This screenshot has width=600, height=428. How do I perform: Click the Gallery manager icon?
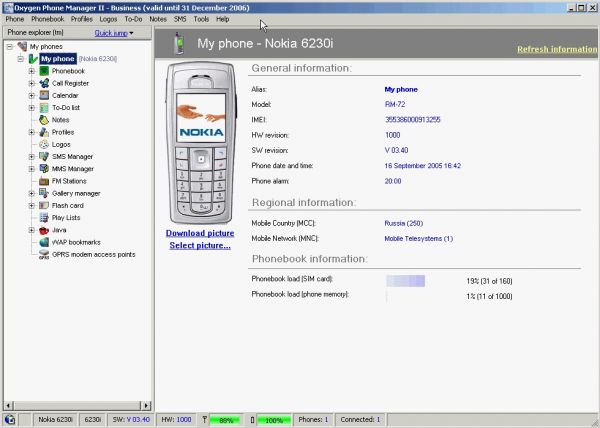pyautogui.click(x=44, y=193)
